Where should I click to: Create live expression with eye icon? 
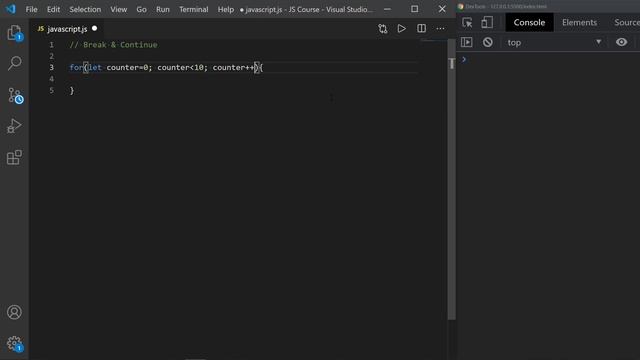pos(621,42)
